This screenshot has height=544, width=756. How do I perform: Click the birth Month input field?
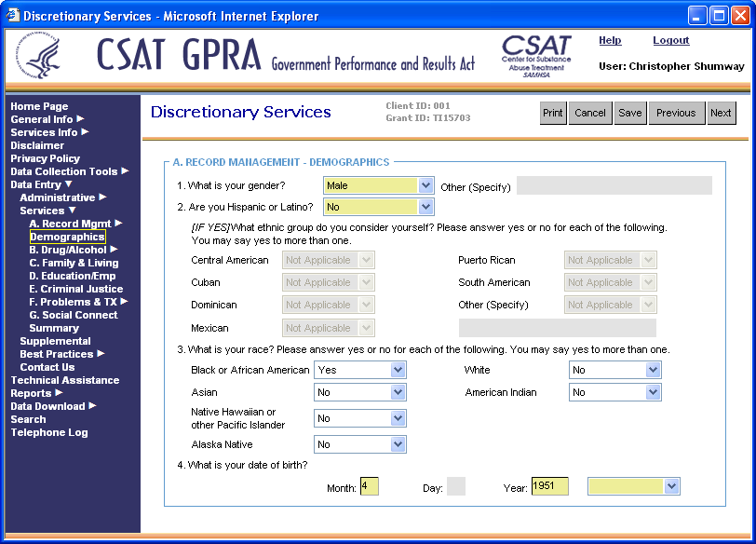coord(369,486)
